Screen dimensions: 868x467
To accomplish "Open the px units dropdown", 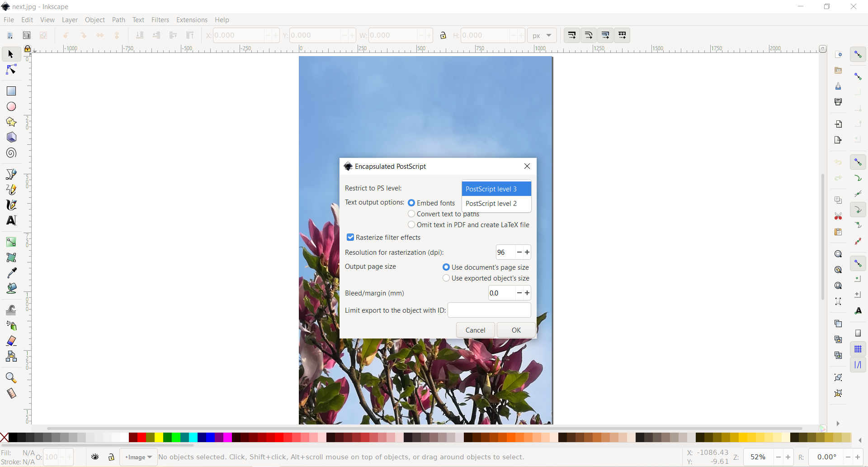I will pyautogui.click(x=542, y=35).
